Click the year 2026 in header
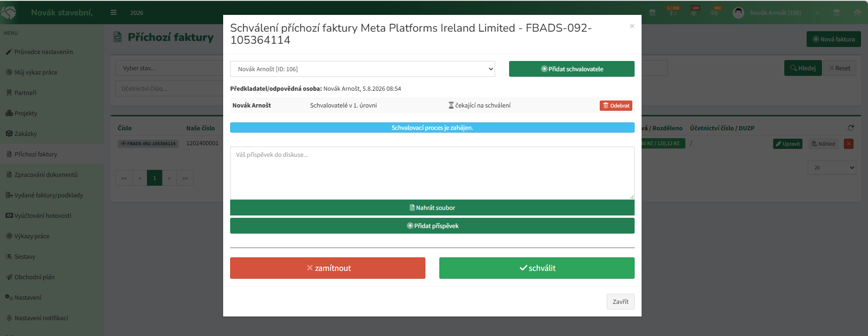Viewport: 868px width, 336px height. 137,13
